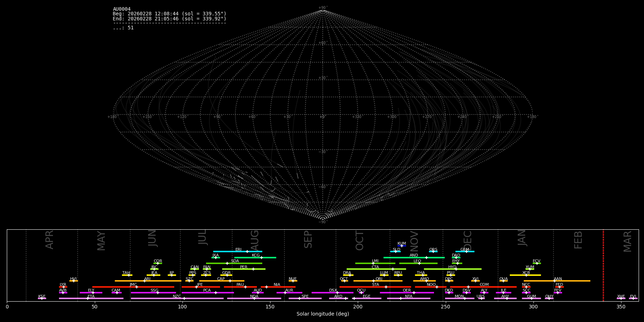Select the orange ORI shower bar
The height and width of the screenshot is (322, 644).
(378, 281)
